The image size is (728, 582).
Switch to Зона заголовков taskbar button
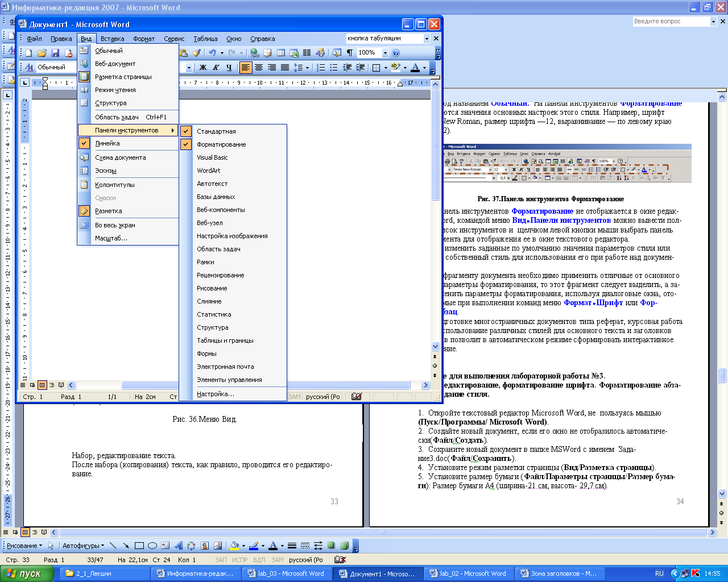(x=560, y=573)
